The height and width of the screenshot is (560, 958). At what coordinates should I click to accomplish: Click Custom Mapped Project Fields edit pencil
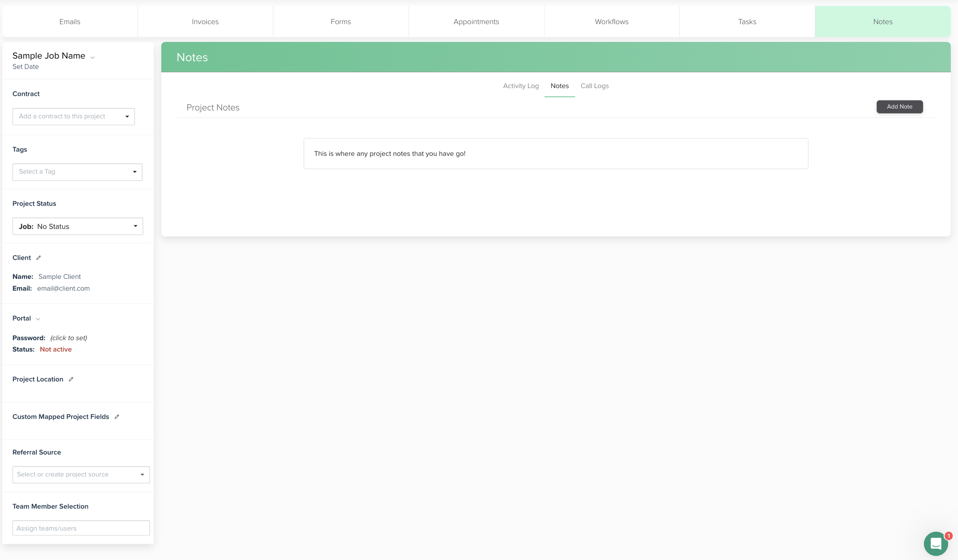(x=117, y=417)
